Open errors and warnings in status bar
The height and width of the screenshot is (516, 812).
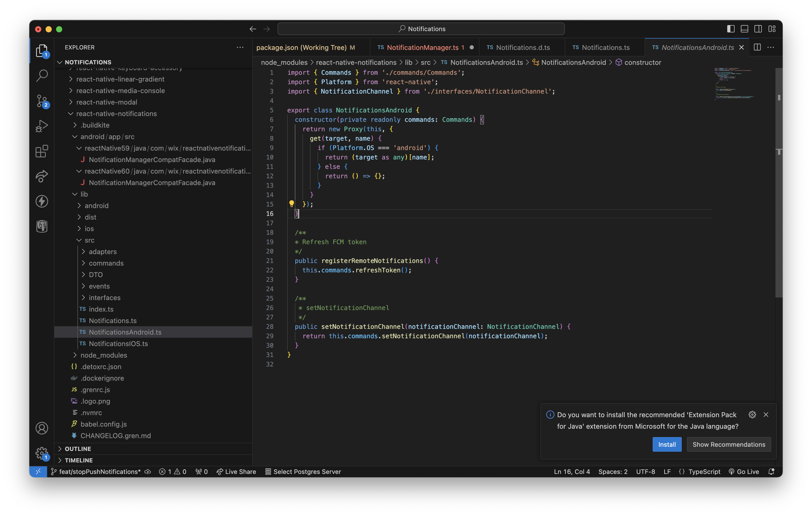coord(173,472)
